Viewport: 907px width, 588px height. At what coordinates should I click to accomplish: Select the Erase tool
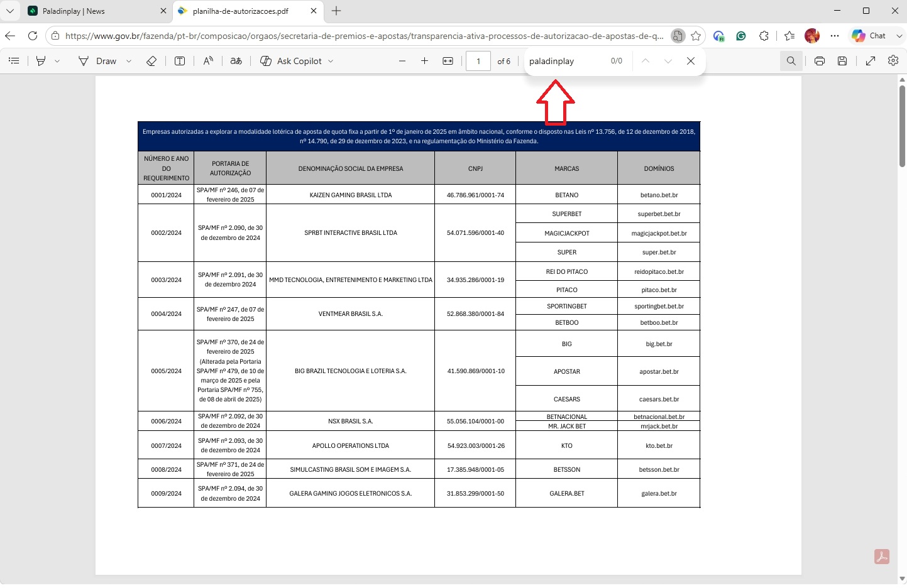pos(151,61)
